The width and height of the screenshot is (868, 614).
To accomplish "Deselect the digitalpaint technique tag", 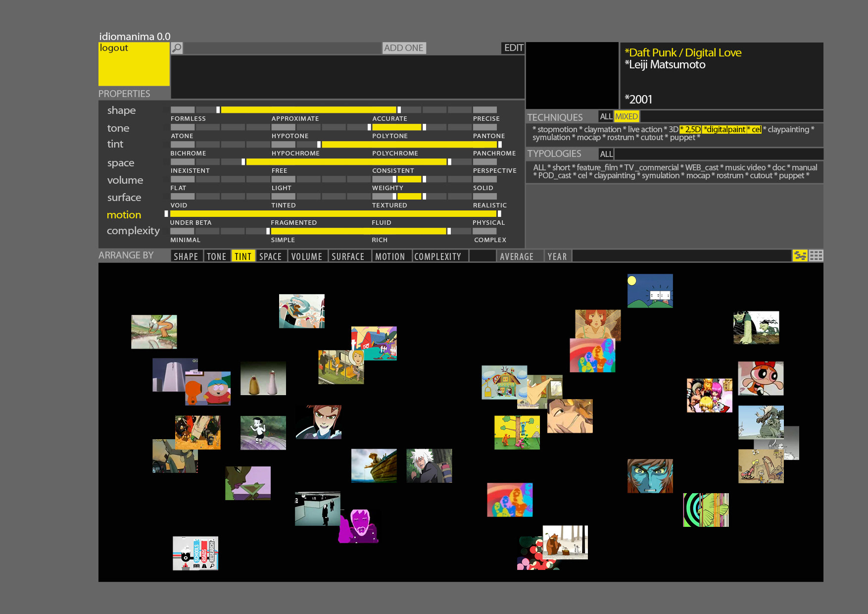I will (x=724, y=129).
